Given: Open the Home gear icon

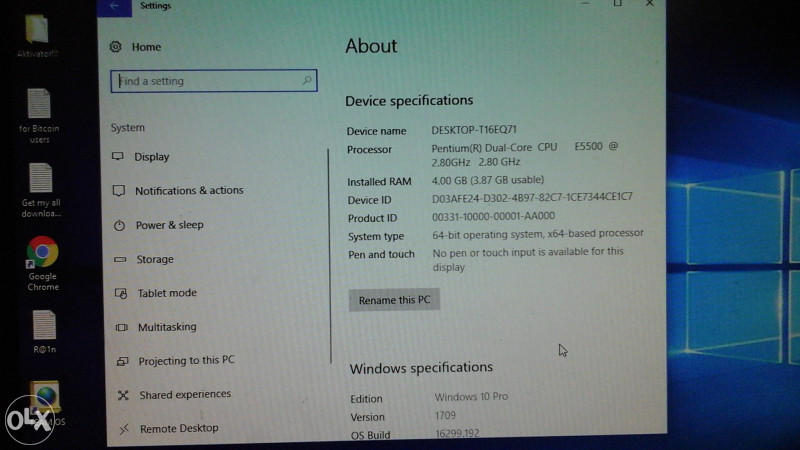Looking at the screenshot, I should coord(116,47).
